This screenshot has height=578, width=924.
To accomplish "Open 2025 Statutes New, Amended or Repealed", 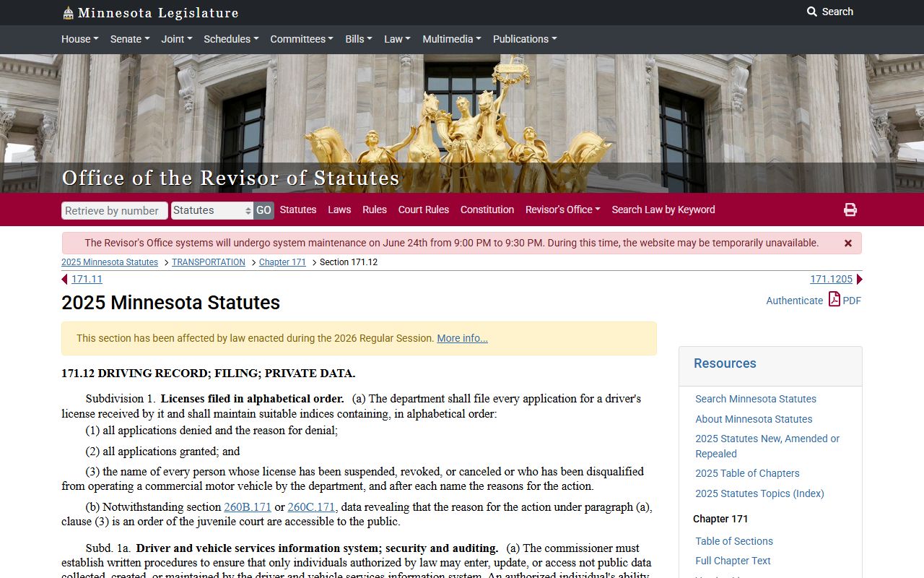I will (x=767, y=446).
